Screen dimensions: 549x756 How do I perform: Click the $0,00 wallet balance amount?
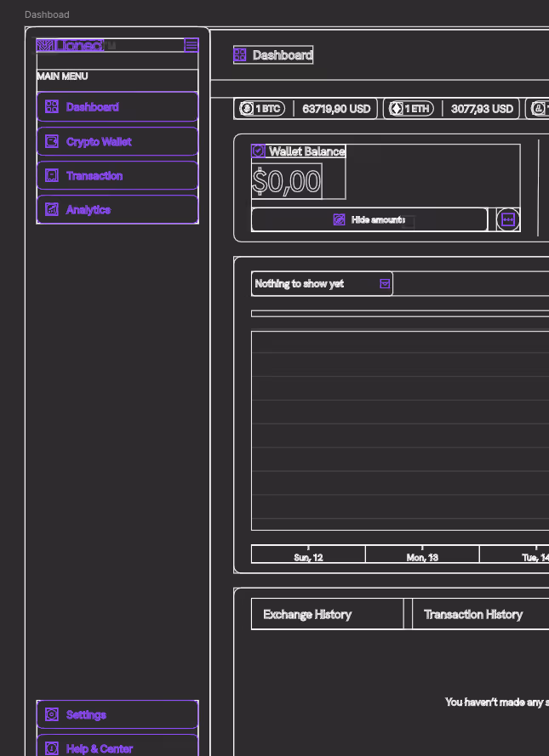(x=287, y=181)
